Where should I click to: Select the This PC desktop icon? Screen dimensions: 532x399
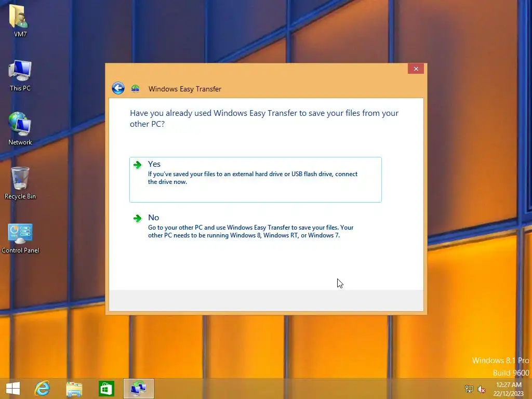pyautogui.click(x=20, y=76)
